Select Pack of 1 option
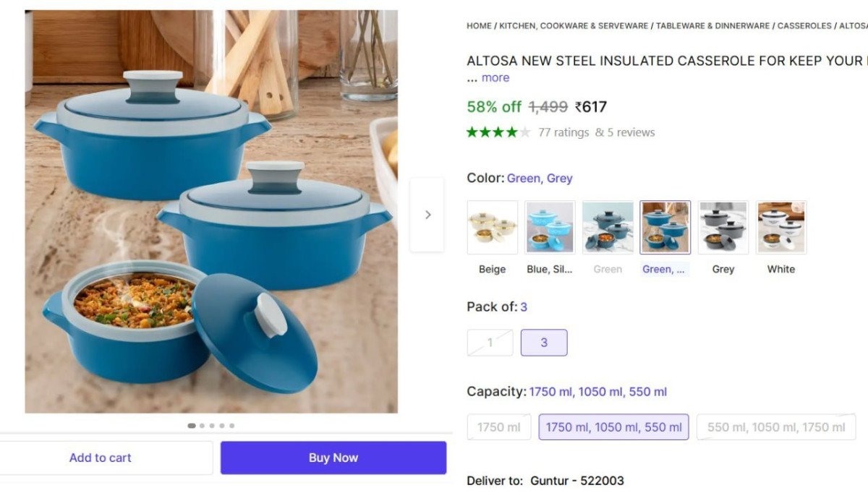Viewport: 868px width, 493px height. point(490,342)
